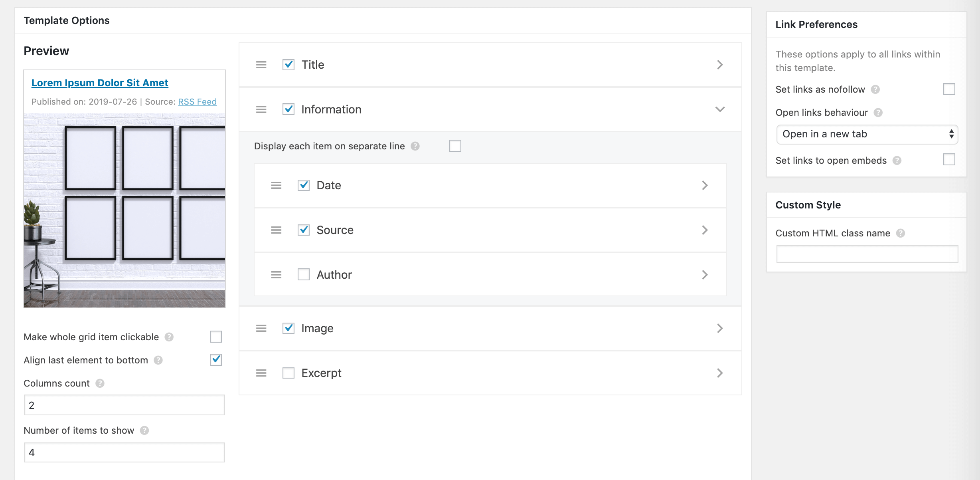Enable the Excerpt checkbox

pyautogui.click(x=288, y=373)
